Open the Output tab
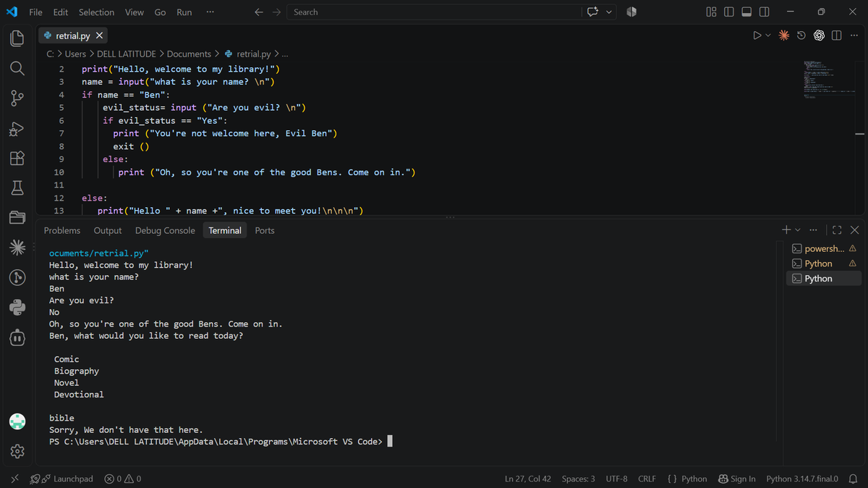868x488 pixels. 108,230
